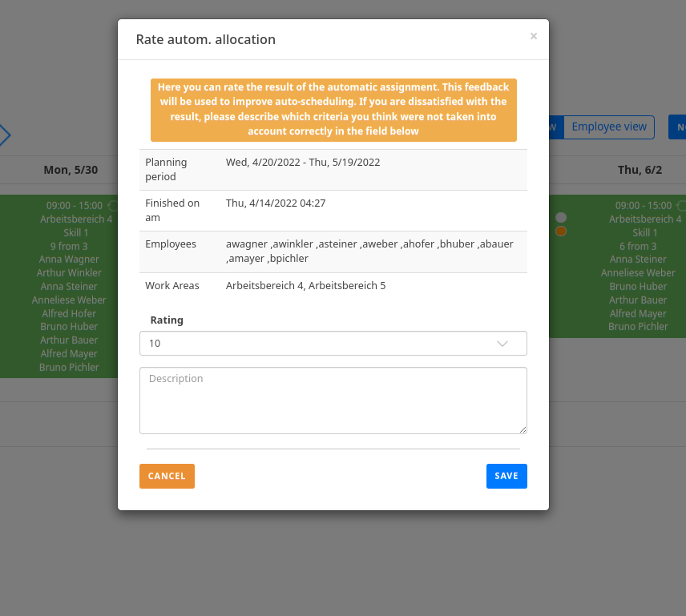This screenshot has width=686, height=616.
Task: Click Arthur Winkler in Monday's shift
Action: point(69,273)
